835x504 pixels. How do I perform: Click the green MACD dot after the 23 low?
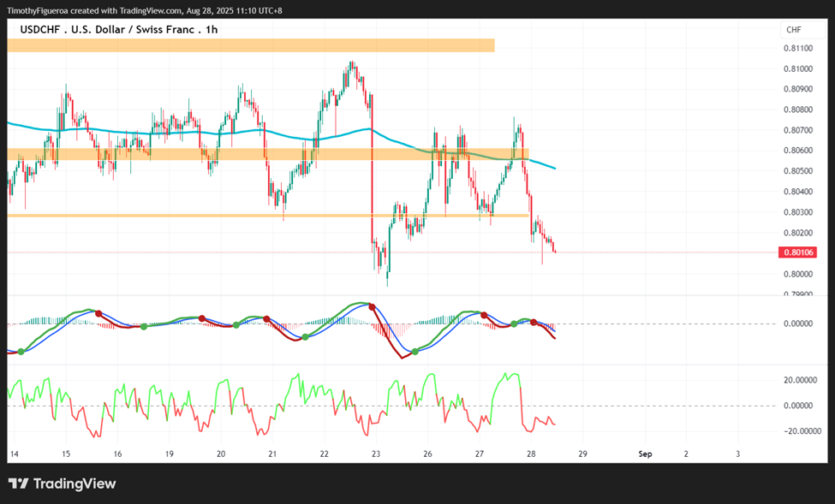tap(415, 352)
